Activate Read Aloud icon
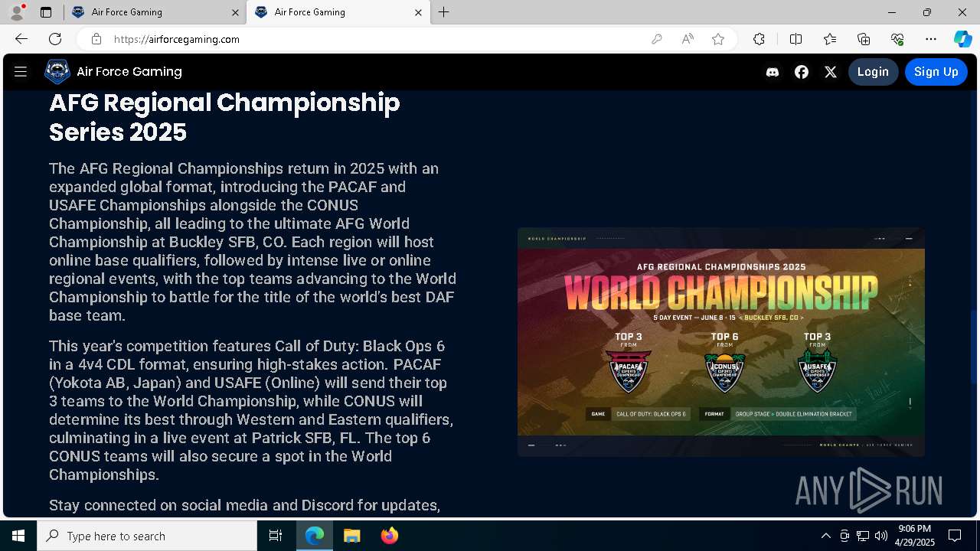This screenshot has width=980, height=551. 688,39
